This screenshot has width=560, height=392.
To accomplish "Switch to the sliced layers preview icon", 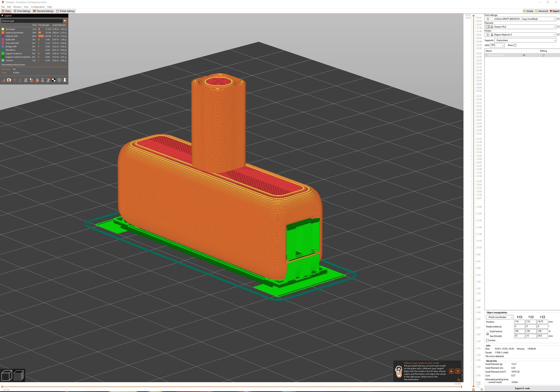I will (x=19, y=375).
